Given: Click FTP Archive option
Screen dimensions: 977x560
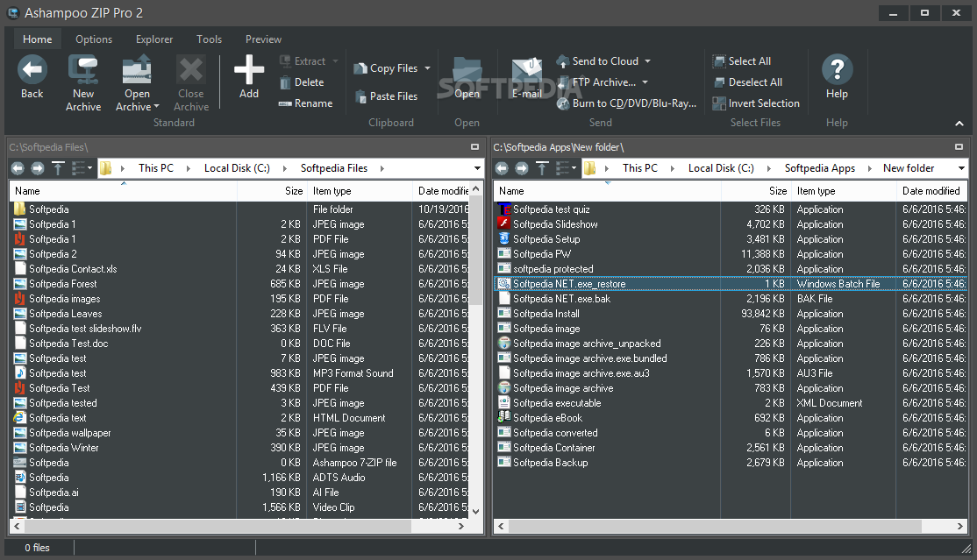Looking at the screenshot, I should click(596, 82).
